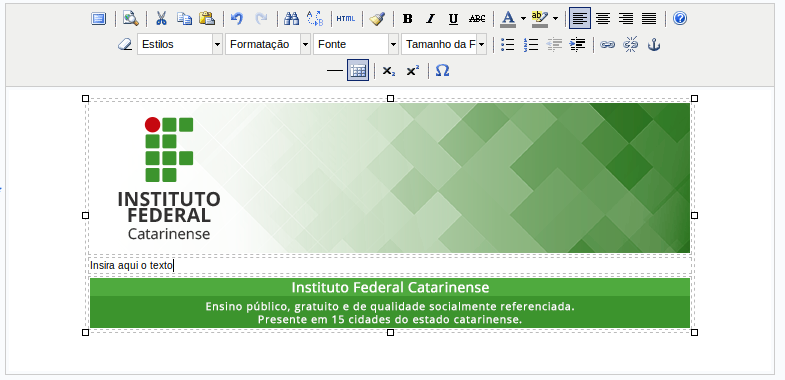Image resolution: width=785 pixels, height=380 pixels.
Task: Remove formatting with eraser icon
Action: point(125,45)
